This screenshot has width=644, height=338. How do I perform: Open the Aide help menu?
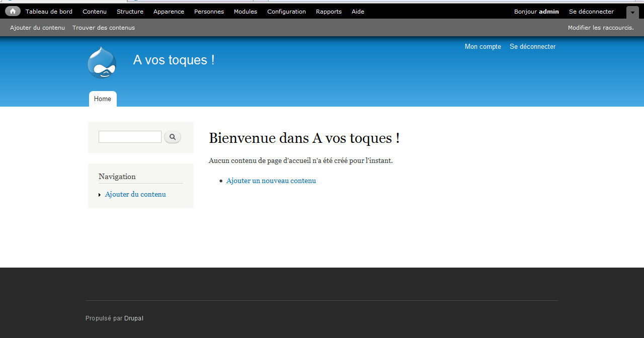pyautogui.click(x=358, y=12)
